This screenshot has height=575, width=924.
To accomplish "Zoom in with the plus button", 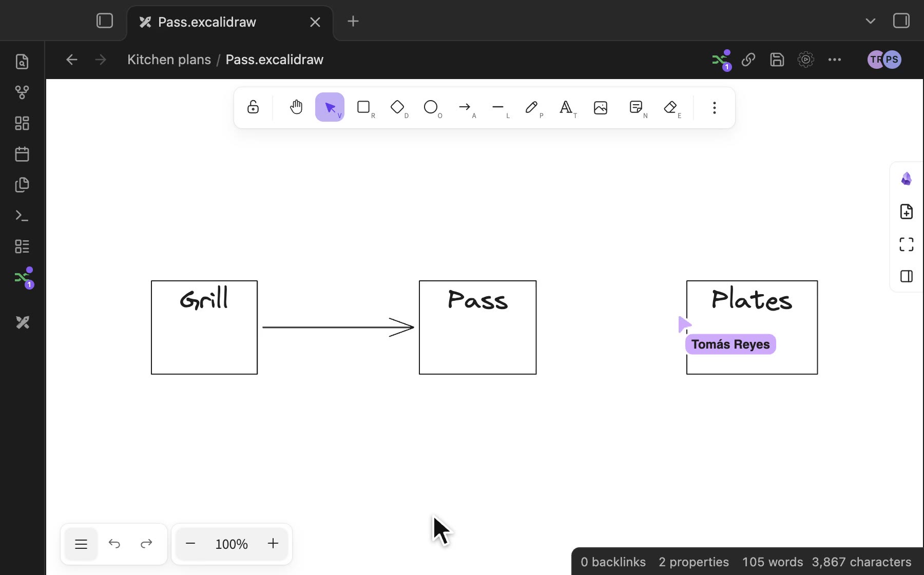I will click(x=273, y=544).
